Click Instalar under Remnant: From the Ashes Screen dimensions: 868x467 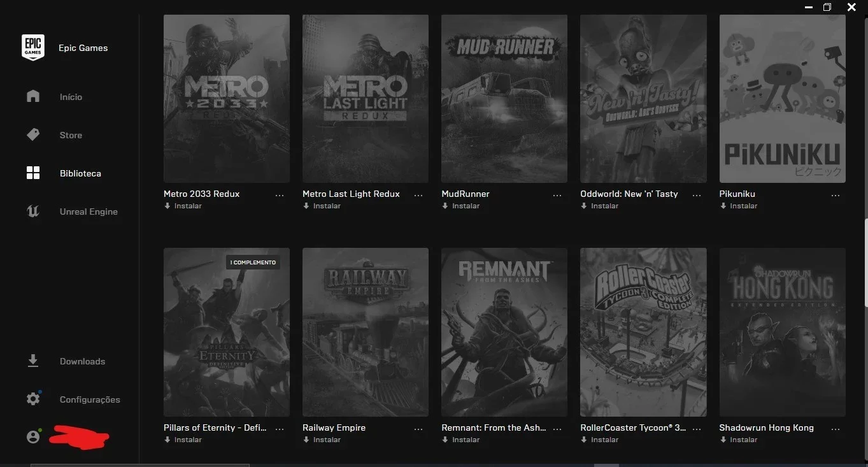click(466, 440)
